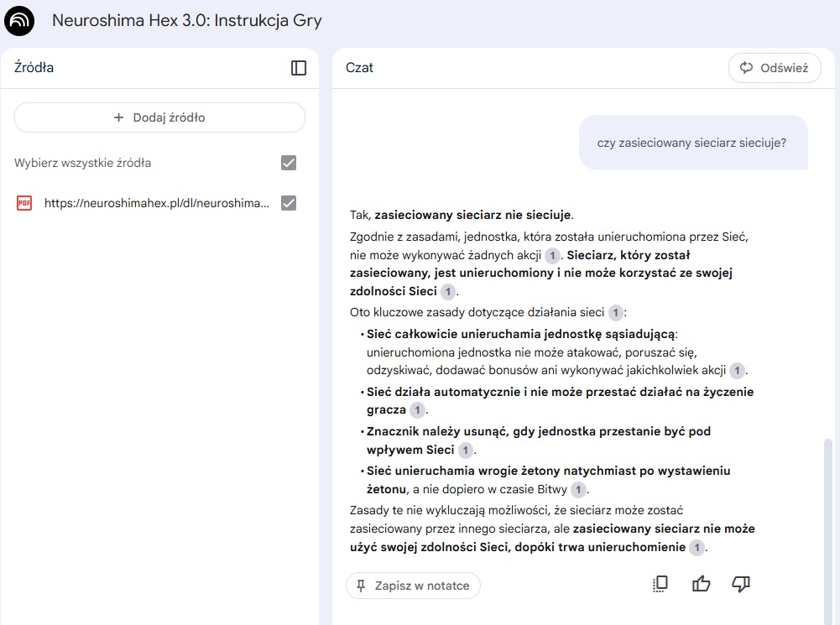Click the 'Odśwież' refresh button
The height and width of the screenshot is (625, 840).
(774, 68)
